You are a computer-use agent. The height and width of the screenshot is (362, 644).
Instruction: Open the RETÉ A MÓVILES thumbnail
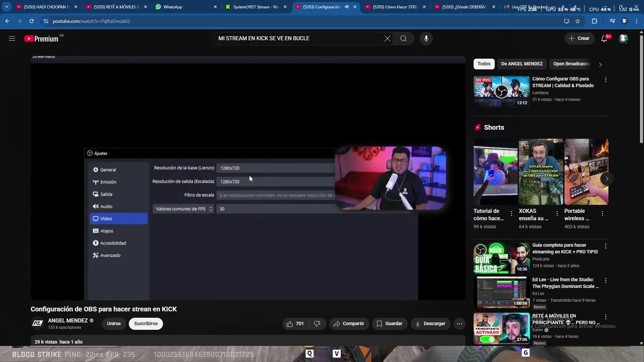(x=501, y=328)
